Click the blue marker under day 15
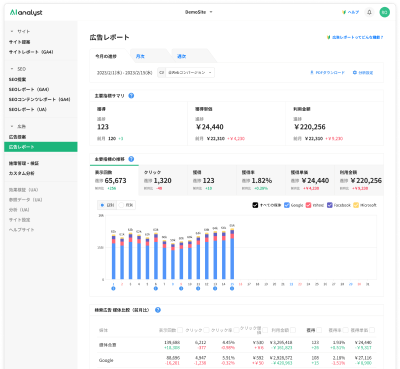Screen dimensions: 400x369 (232, 288)
